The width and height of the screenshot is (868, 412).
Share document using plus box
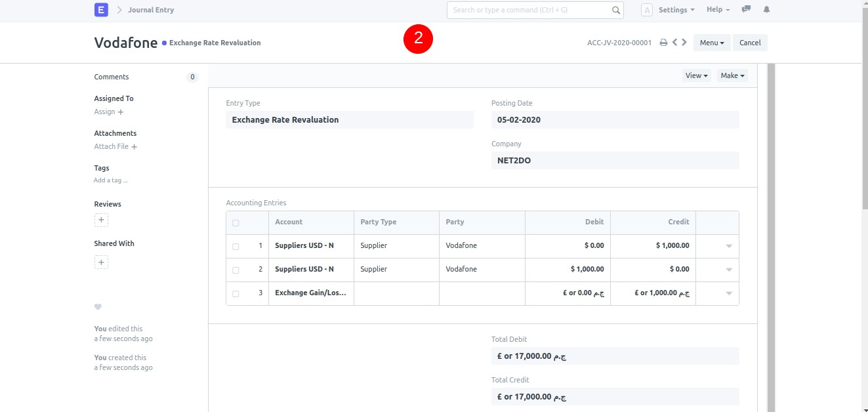coord(101,262)
